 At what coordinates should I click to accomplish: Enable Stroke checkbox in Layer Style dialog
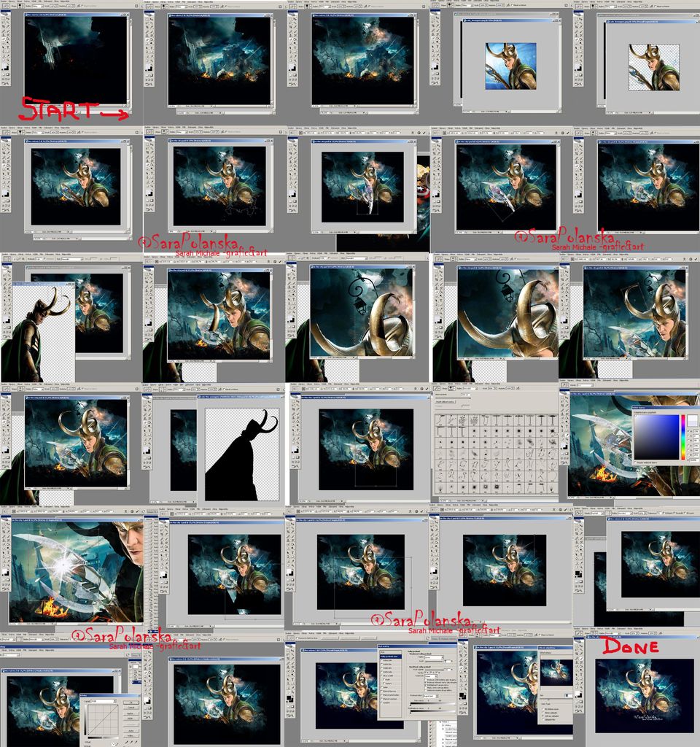(x=382, y=703)
